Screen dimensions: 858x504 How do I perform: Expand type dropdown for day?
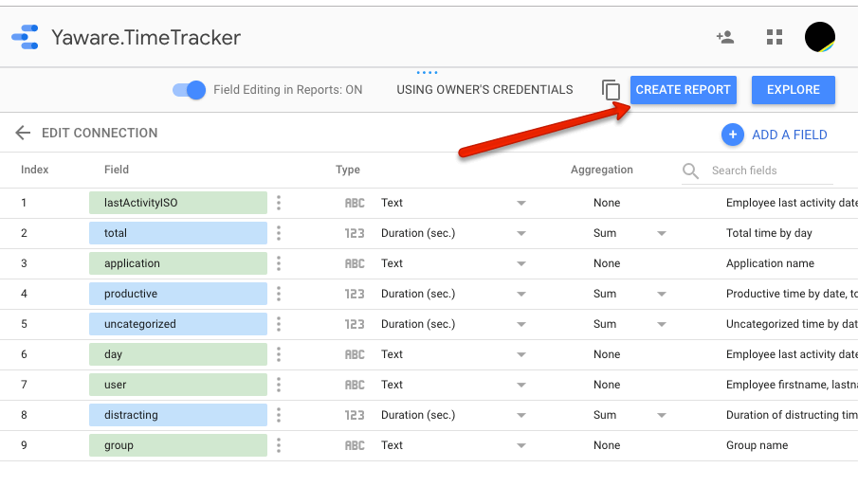[520, 354]
